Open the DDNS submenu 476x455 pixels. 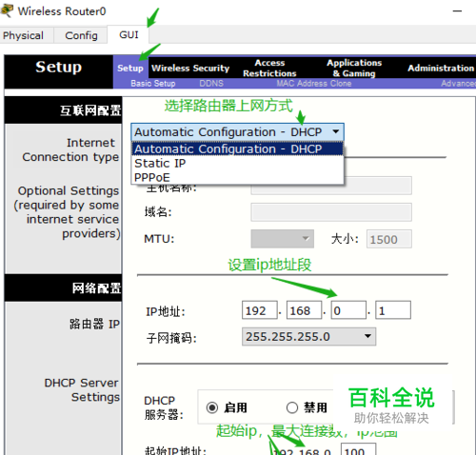pos(211,84)
